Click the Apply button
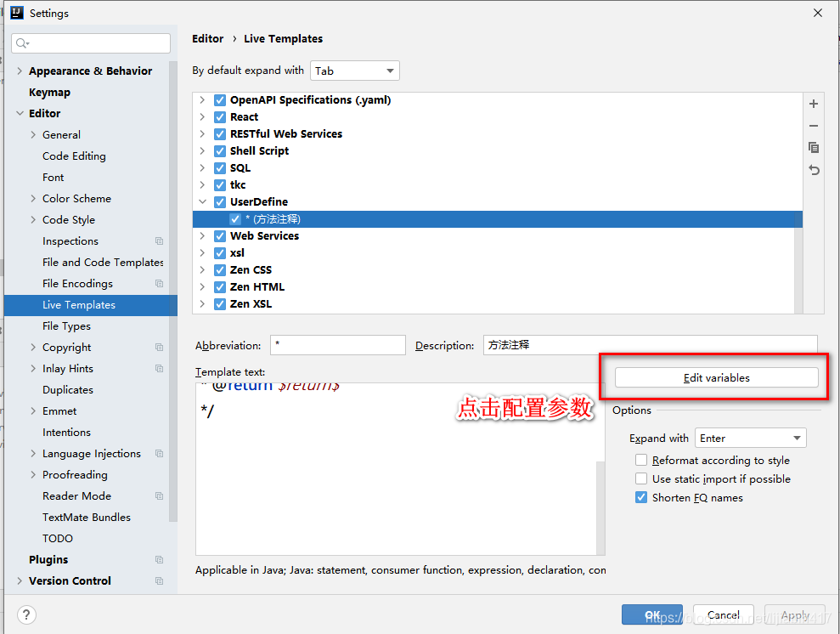Viewport: 840px width, 634px height. pyautogui.click(x=794, y=614)
